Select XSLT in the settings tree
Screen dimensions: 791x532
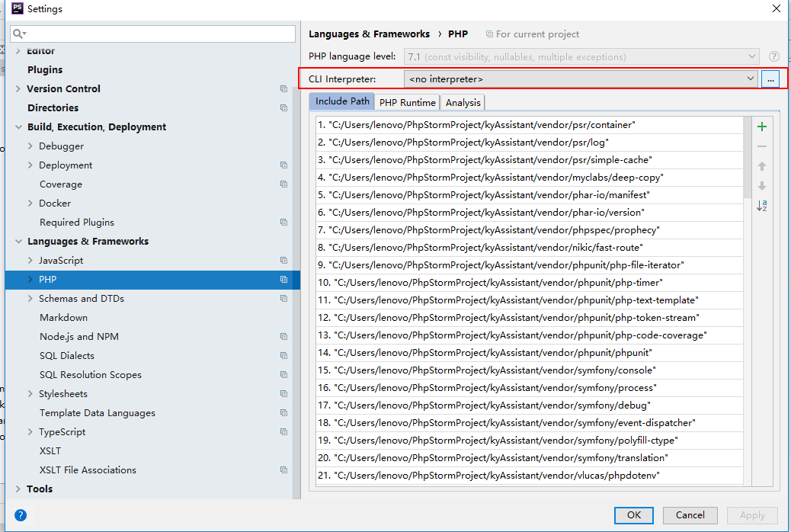tap(50, 450)
